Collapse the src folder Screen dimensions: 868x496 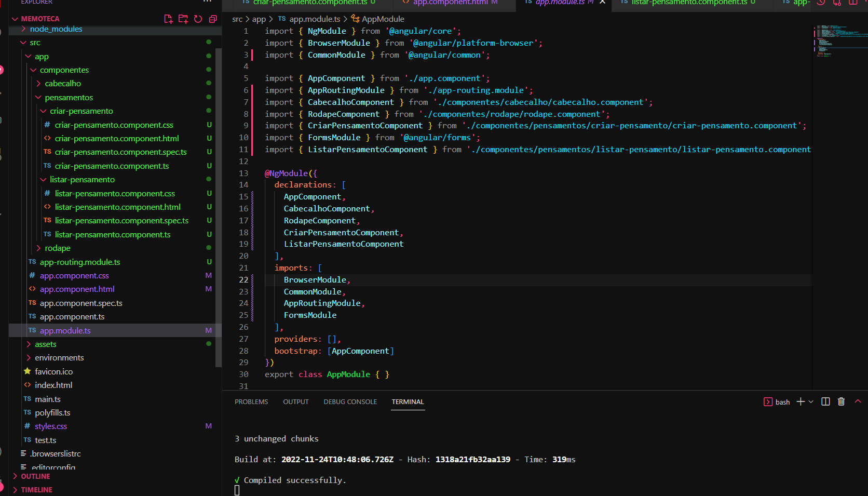(35, 43)
